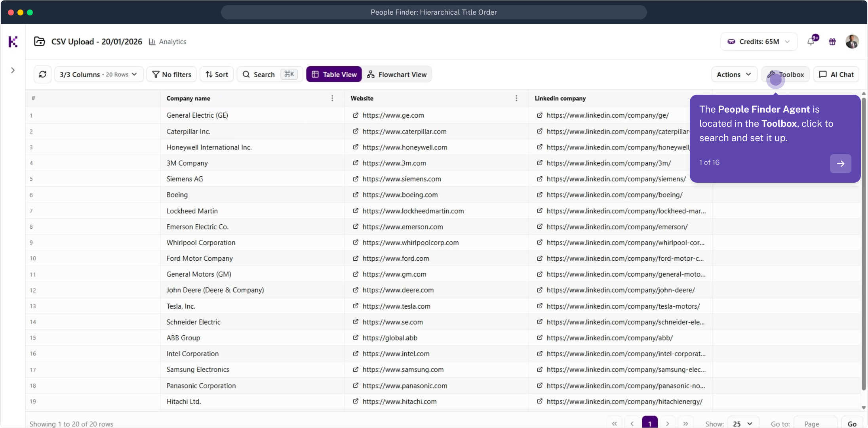Select the General Electric (GE) cell
Viewport: 868px width, 428px height.
pyautogui.click(x=252, y=115)
